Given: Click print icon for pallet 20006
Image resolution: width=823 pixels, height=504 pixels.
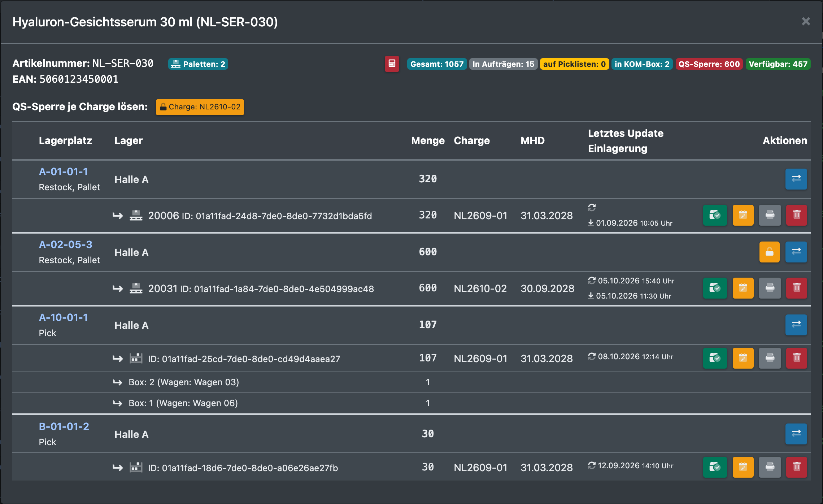Looking at the screenshot, I should point(770,215).
